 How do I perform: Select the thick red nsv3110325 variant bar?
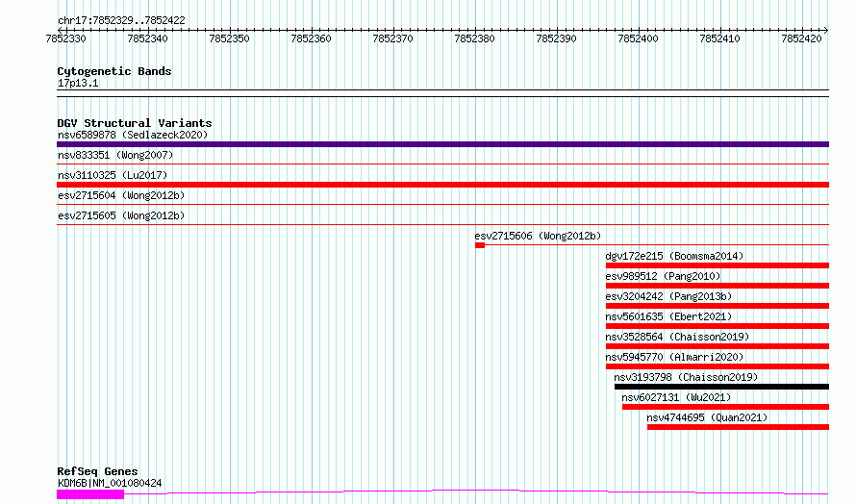[442, 185]
